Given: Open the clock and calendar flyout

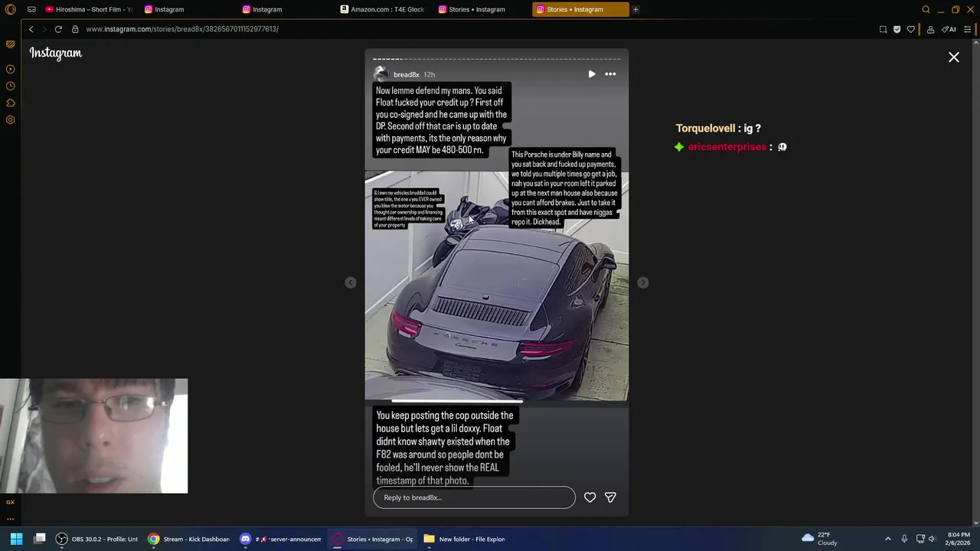Looking at the screenshot, I should coord(959,539).
